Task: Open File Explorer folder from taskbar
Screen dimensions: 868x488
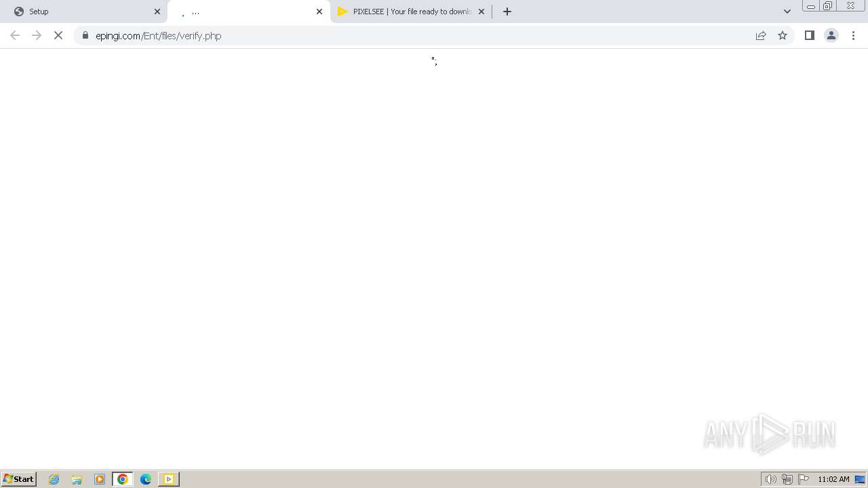Action: click(77, 479)
